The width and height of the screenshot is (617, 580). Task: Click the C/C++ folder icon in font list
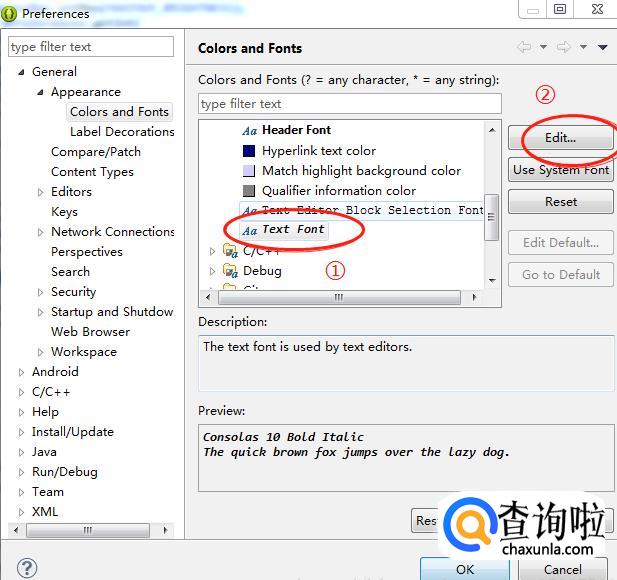[x=230, y=250]
